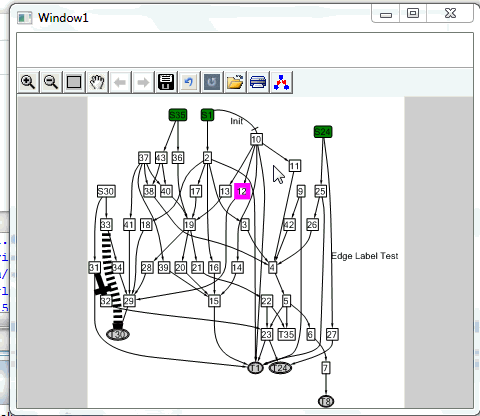
Task: Click graph node 40
Action: click(x=166, y=191)
